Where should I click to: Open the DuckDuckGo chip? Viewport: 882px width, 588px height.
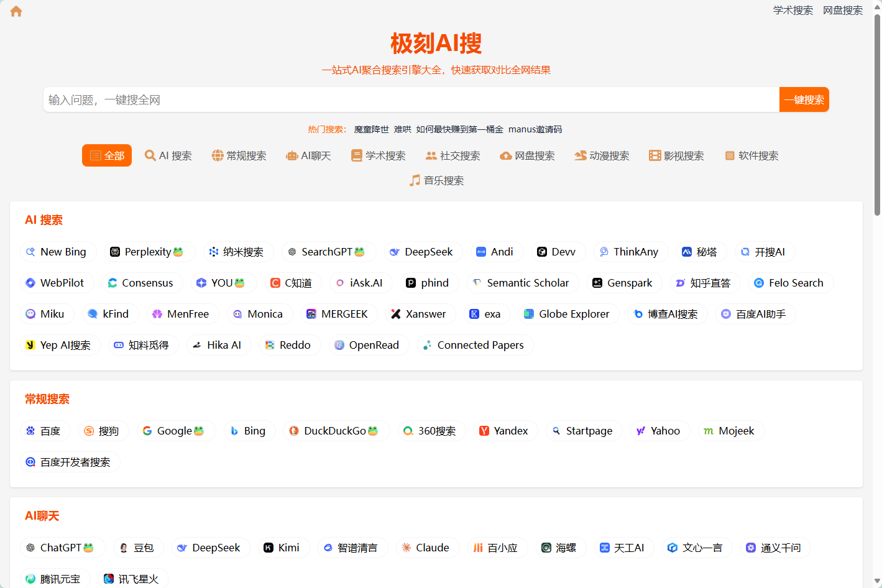336,431
